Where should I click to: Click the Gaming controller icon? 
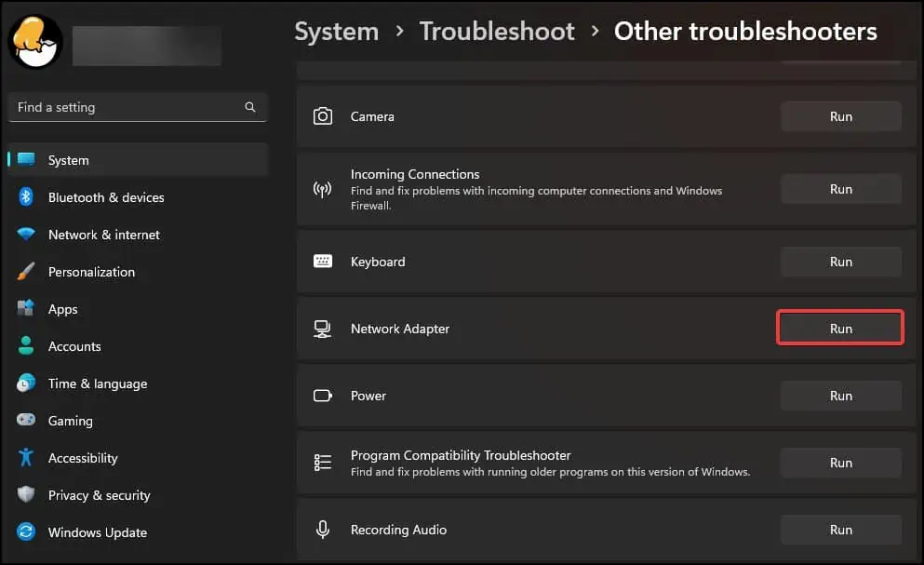(x=26, y=419)
